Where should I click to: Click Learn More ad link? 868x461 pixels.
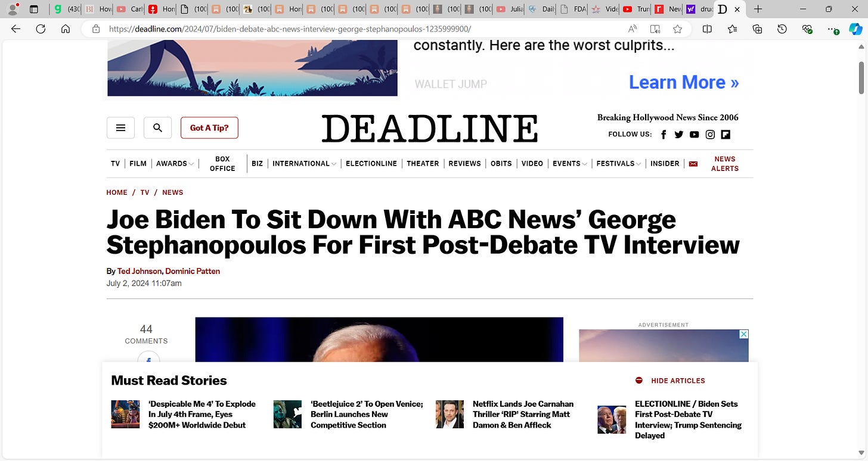tap(684, 82)
